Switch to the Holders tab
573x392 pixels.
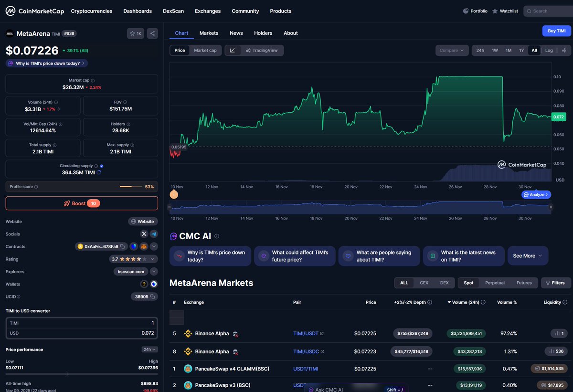pos(263,33)
